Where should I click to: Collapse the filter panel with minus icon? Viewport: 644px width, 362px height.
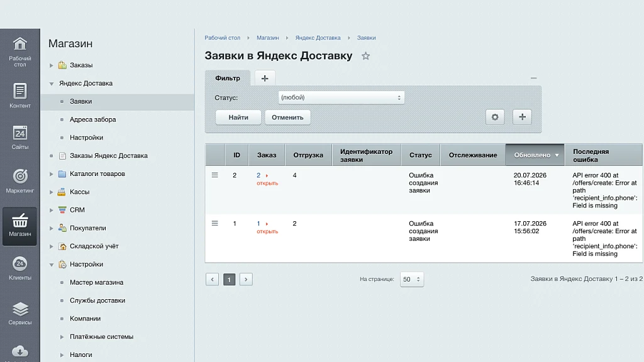tap(533, 78)
